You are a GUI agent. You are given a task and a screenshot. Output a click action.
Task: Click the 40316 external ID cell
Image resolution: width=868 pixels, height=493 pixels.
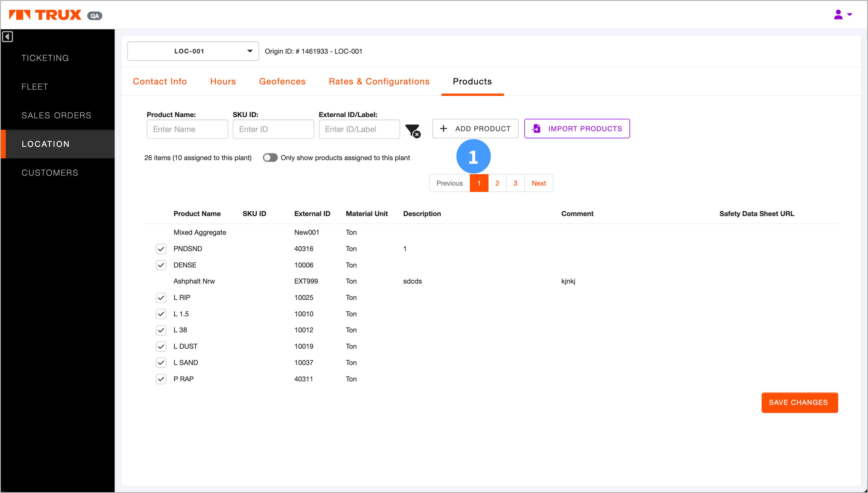(x=303, y=249)
